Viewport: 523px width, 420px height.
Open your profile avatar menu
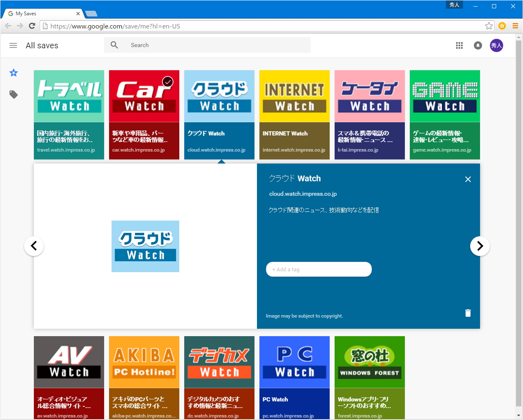[x=497, y=45]
